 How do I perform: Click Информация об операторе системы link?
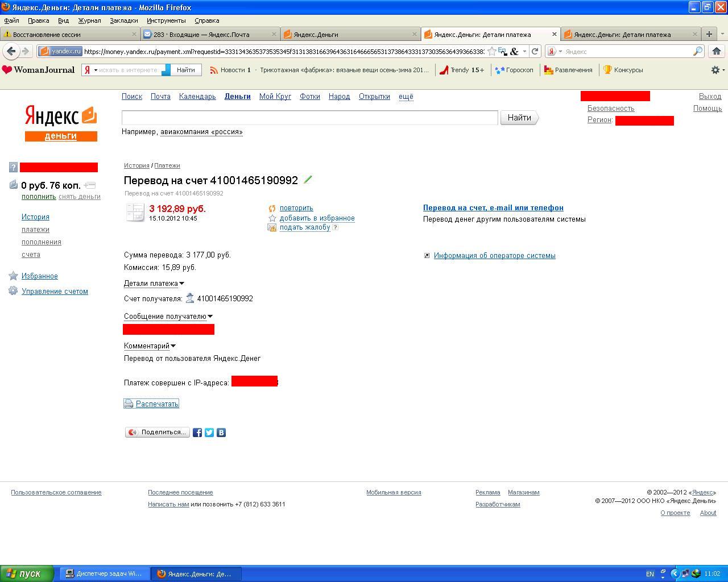pos(495,256)
